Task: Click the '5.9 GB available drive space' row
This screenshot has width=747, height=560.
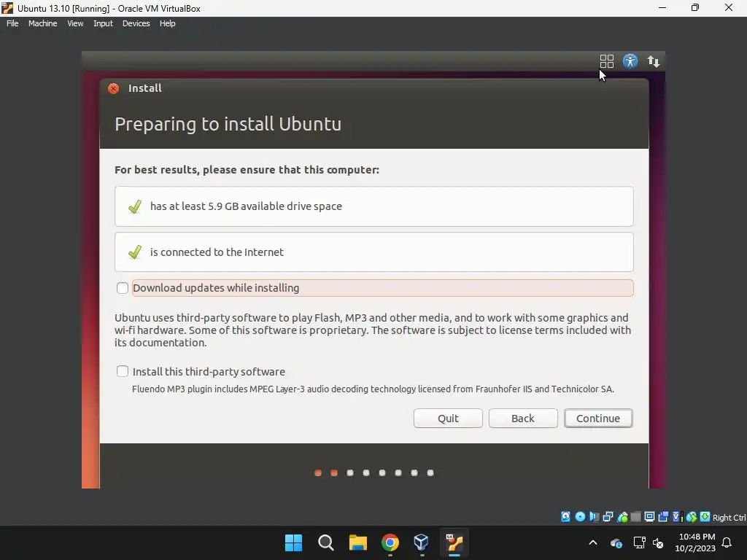Action: (x=374, y=206)
